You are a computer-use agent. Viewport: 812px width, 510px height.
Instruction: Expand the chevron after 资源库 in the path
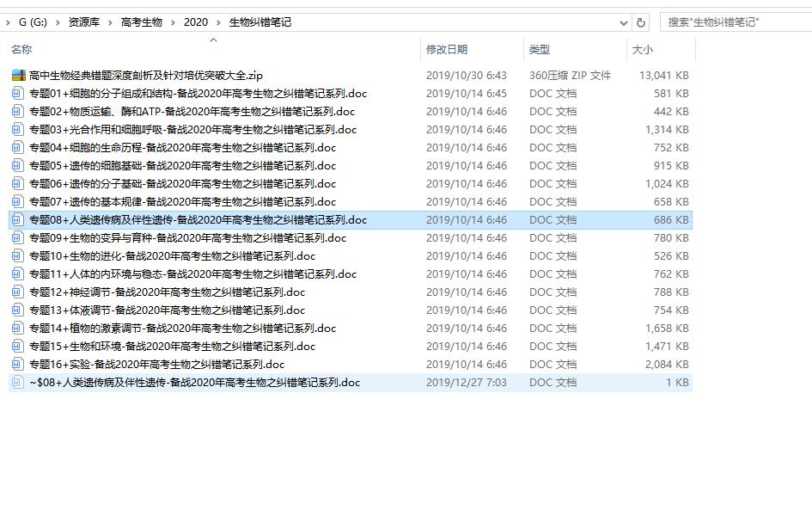(x=110, y=22)
